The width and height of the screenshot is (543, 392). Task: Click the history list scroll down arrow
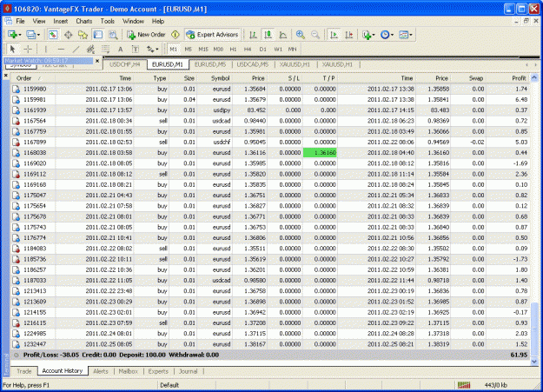pos(534,362)
